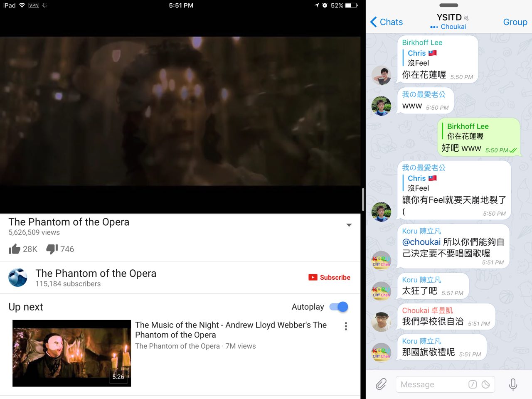Screen dimensions: 532x399
Task: Select the message 那國旗敬禮呢
Action: (x=429, y=352)
